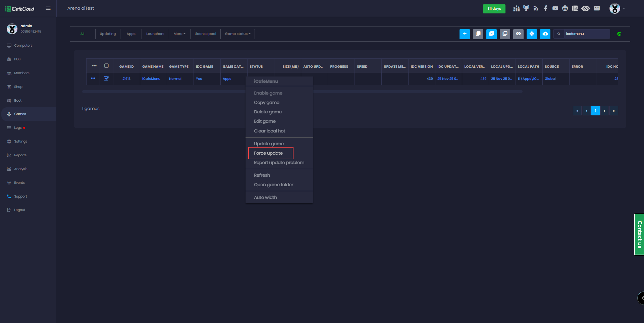Image resolution: width=644 pixels, height=323 pixels.
Task: Click the trophy icon in top bar
Action: click(x=526, y=8)
